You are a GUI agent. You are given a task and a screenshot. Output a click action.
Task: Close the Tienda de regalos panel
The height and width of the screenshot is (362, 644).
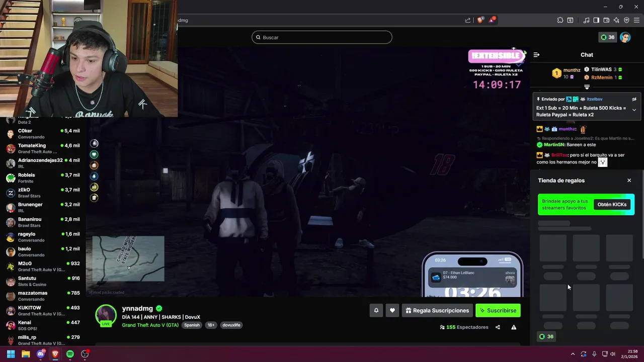629,180
